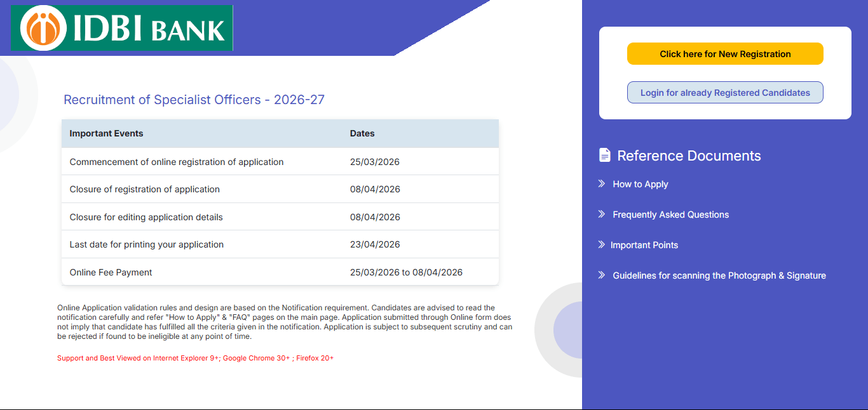The width and height of the screenshot is (868, 410).
Task: Open Click here for New Registration
Action: [724, 53]
